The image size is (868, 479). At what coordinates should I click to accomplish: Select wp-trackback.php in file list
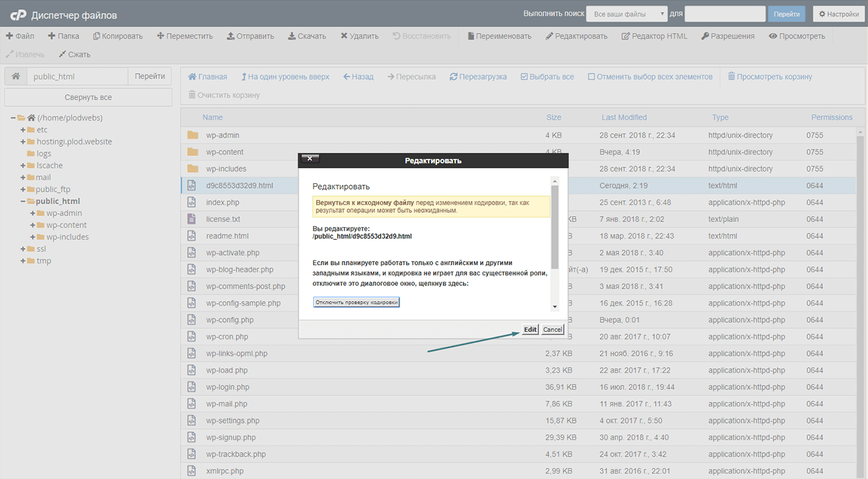[236, 454]
